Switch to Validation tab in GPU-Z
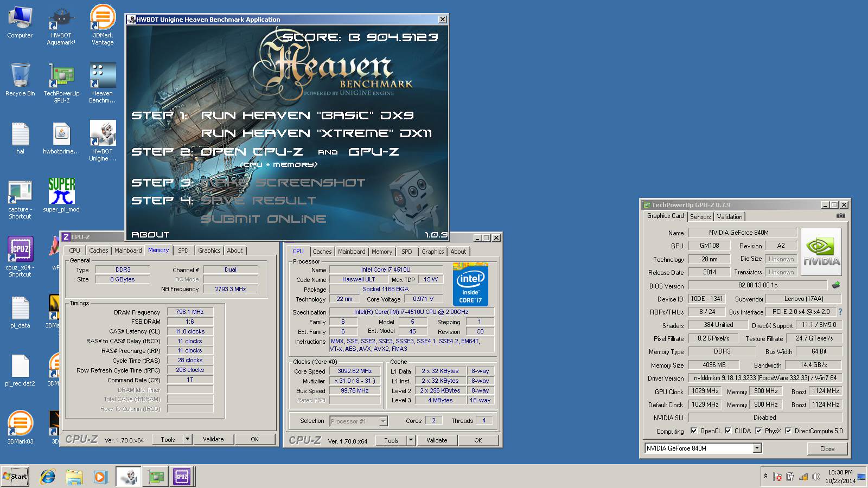The height and width of the screenshot is (488, 868). 730,216
